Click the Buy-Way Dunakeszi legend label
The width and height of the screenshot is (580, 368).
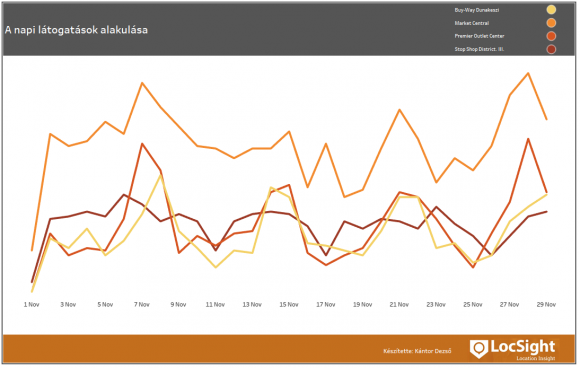[476, 10]
